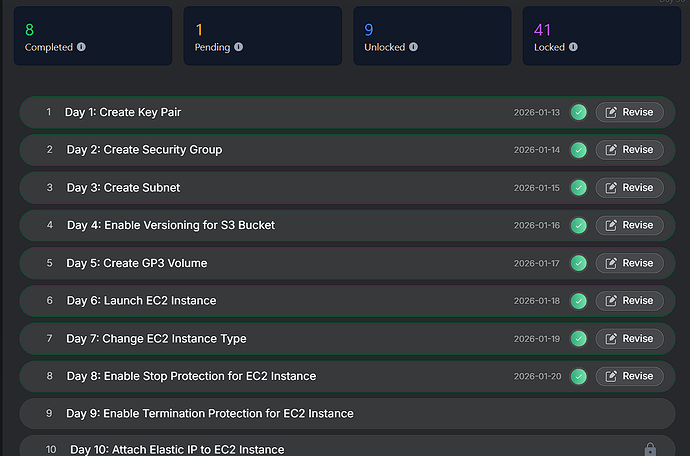
Task: Click the green checkmark for Day 4
Action: 579,225
